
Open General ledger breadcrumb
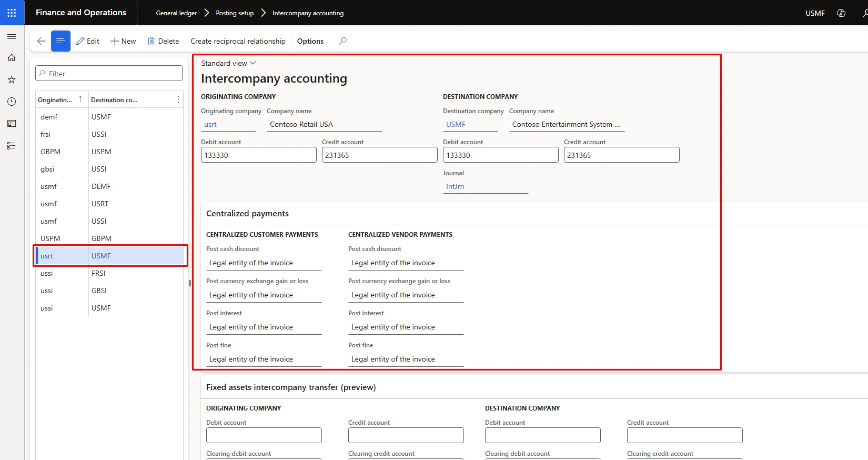click(x=176, y=13)
